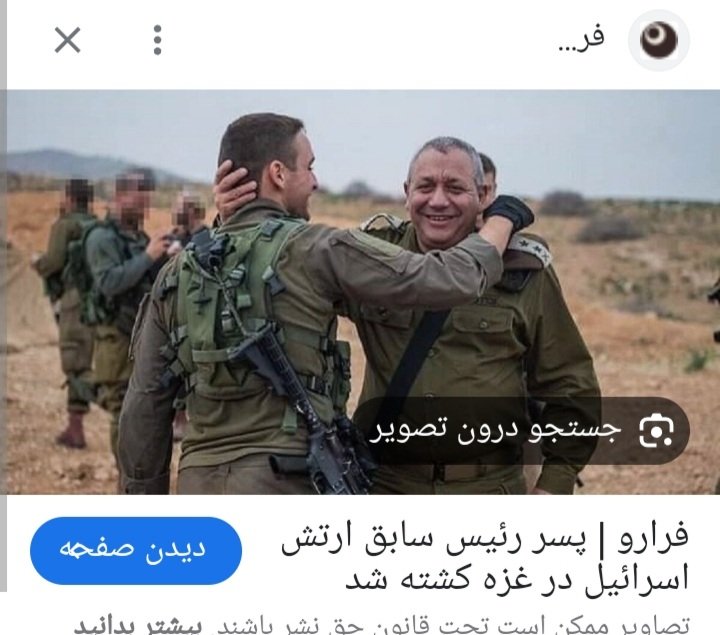Click the blue دیدن صفحه button
The width and height of the screenshot is (720, 635).
136,551
